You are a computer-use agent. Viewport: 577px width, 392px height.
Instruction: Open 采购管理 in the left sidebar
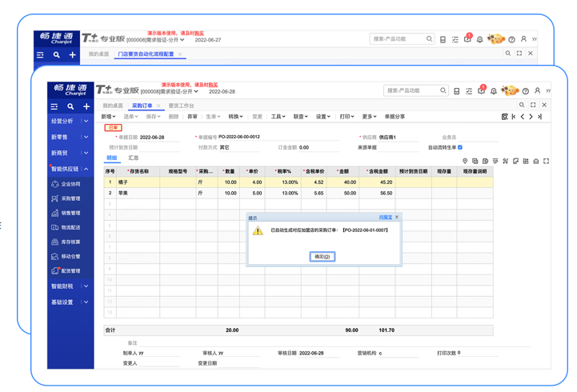click(70, 198)
